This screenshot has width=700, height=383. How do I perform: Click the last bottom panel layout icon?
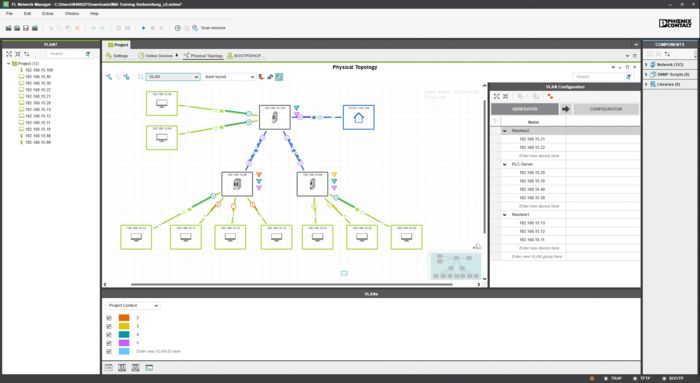pos(149,367)
